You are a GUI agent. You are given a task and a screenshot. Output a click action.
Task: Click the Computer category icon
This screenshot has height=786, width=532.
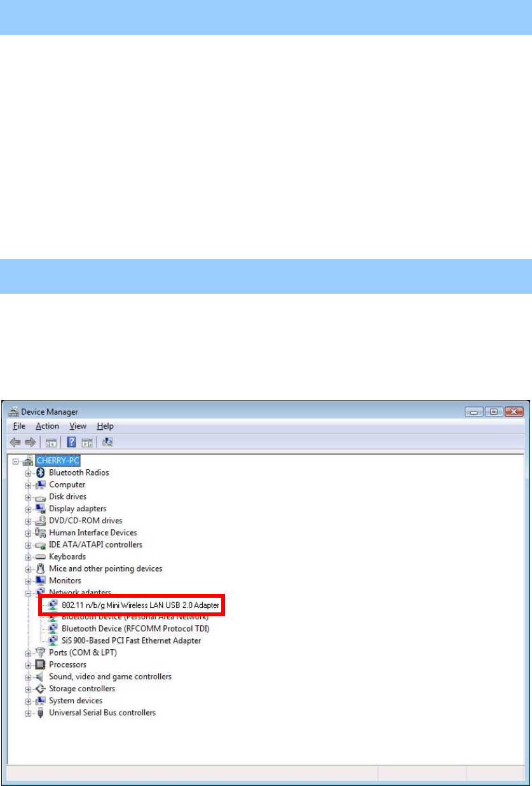(x=41, y=485)
